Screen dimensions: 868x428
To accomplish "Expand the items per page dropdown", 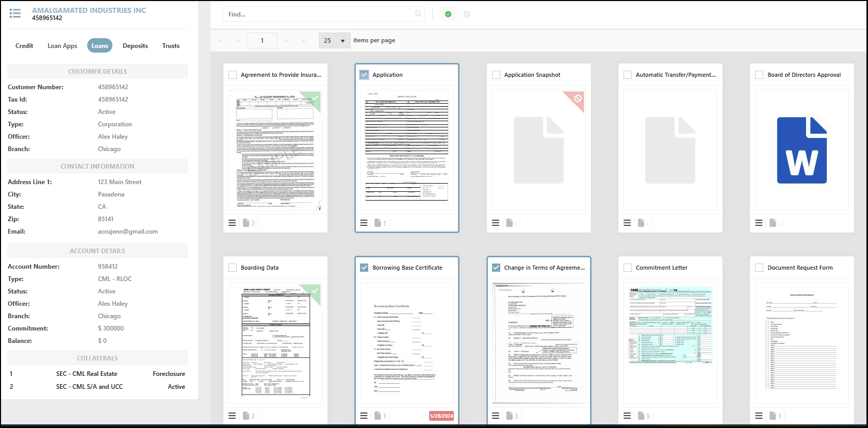I will point(334,40).
